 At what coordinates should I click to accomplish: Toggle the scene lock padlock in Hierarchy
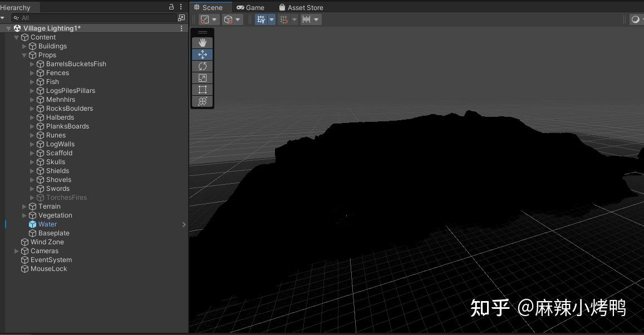coord(170,7)
